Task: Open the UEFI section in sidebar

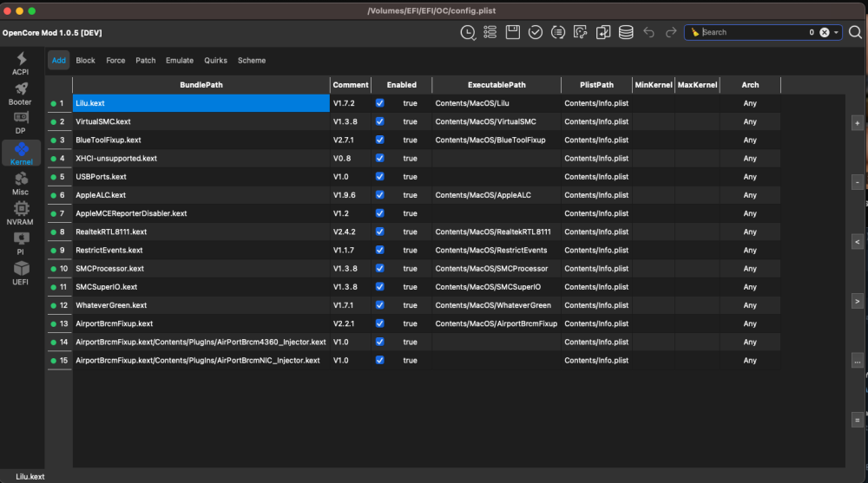Action: [x=21, y=273]
